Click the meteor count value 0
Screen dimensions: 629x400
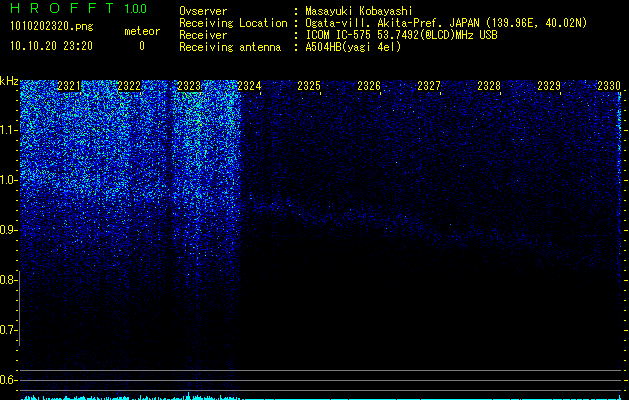point(142,46)
